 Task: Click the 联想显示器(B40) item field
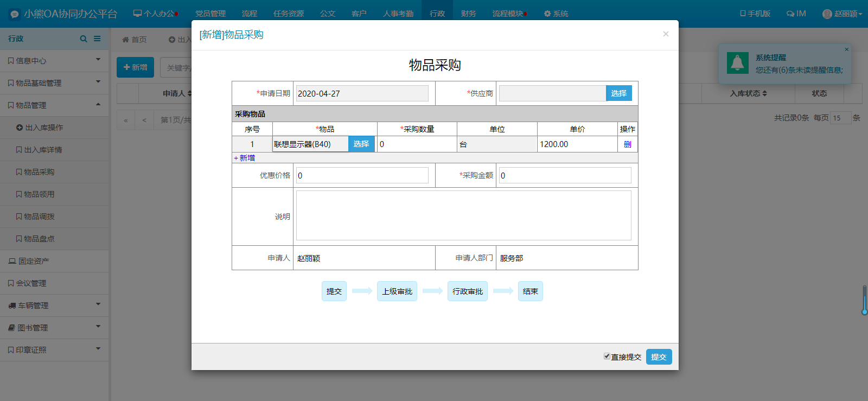(310, 144)
